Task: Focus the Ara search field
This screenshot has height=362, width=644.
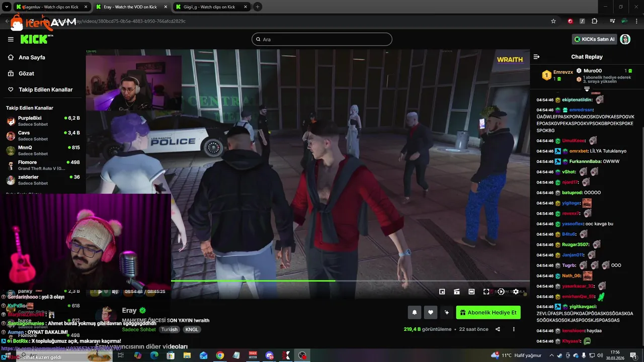Action: coord(322,39)
